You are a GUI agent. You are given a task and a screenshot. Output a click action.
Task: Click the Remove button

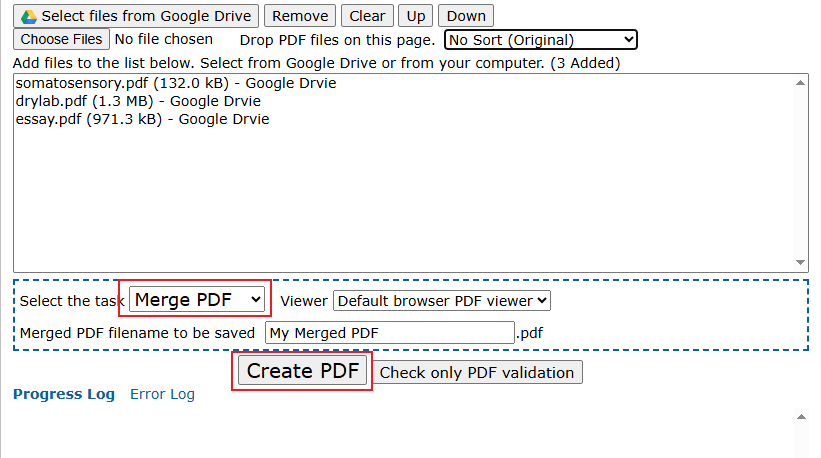[300, 16]
